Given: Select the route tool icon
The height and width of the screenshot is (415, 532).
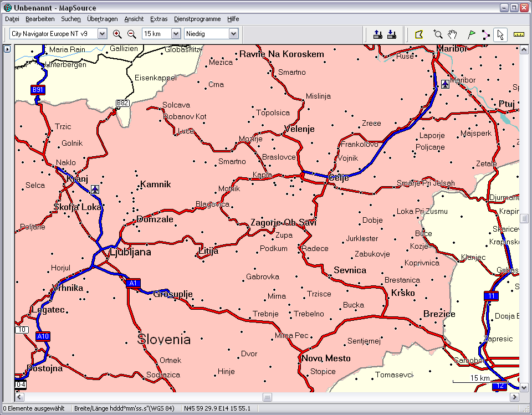Looking at the screenshot, I should pos(485,34).
